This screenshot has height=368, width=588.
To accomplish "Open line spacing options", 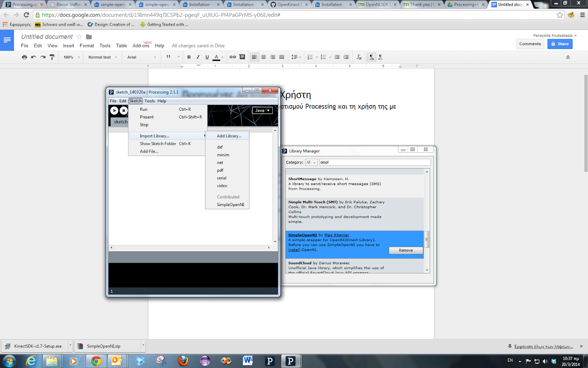I will click(x=296, y=57).
